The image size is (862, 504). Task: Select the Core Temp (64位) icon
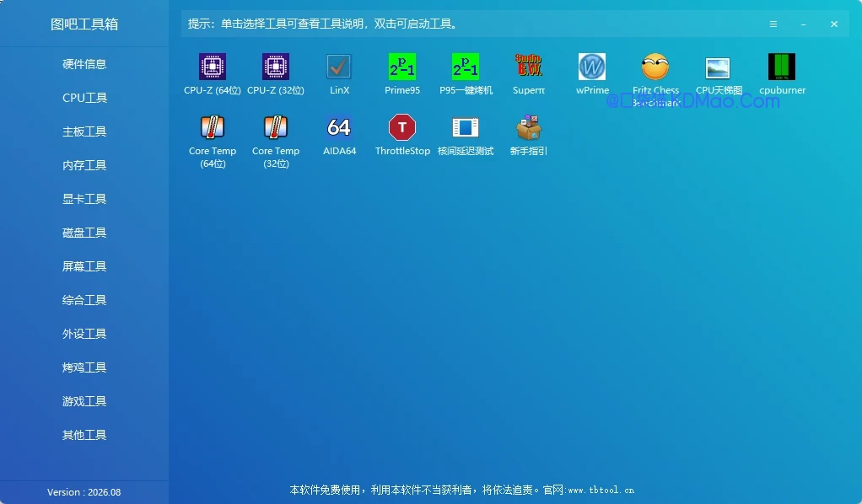tap(213, 127)
